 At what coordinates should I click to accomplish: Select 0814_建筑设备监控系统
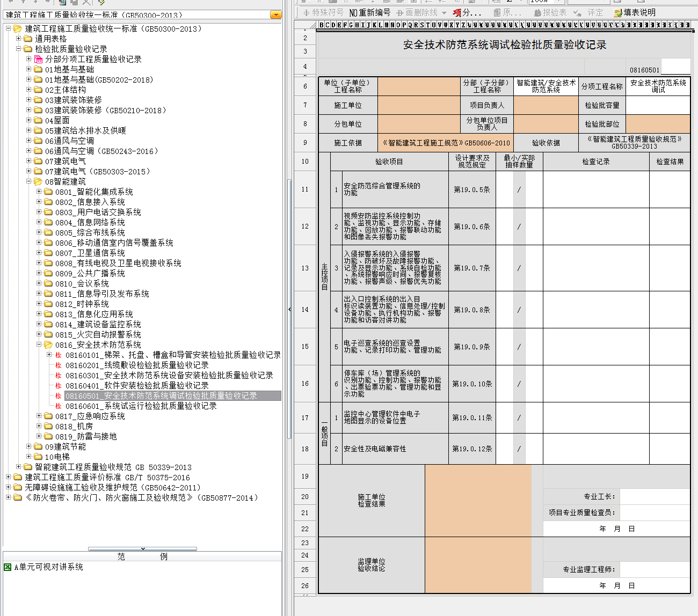tap(98, 324)
